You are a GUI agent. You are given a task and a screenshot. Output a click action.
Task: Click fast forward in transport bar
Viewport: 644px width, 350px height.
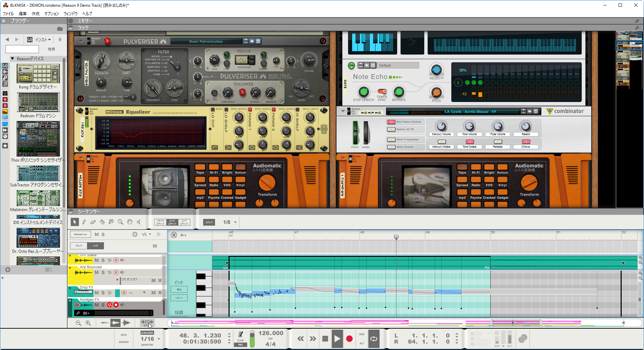tap(313, 338)
